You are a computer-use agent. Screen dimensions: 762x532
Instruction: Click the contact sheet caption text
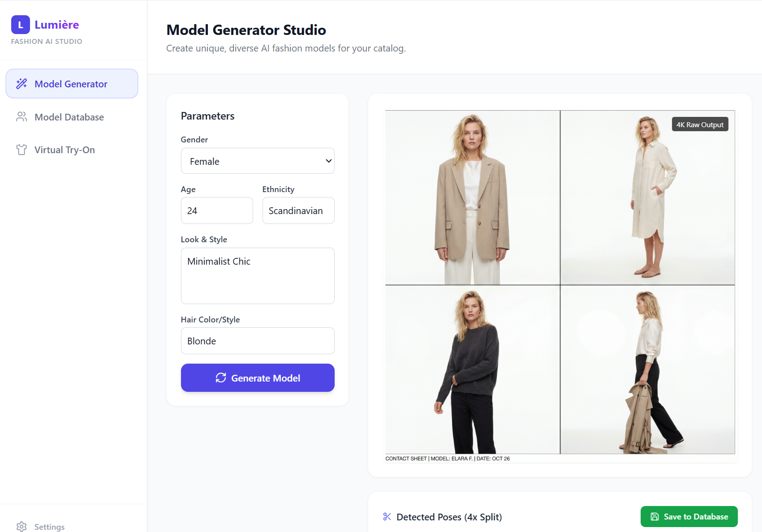448,459
